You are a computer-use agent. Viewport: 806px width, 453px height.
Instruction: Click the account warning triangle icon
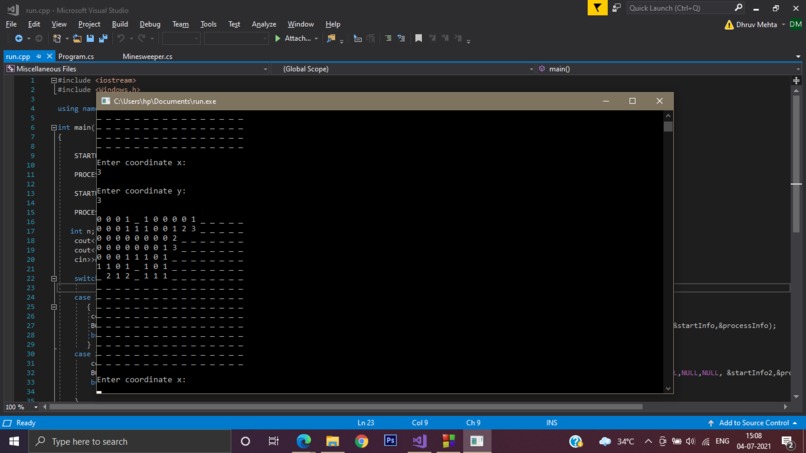729,25
